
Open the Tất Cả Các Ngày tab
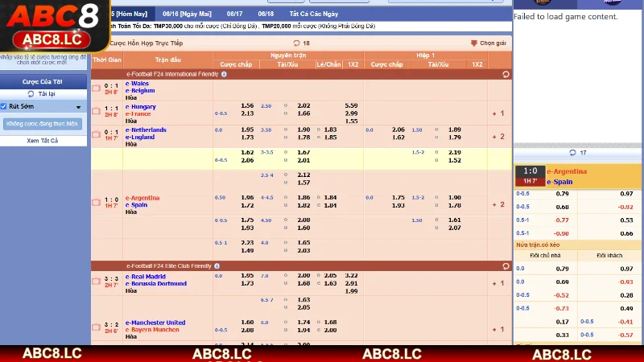(x=314, y=14)
